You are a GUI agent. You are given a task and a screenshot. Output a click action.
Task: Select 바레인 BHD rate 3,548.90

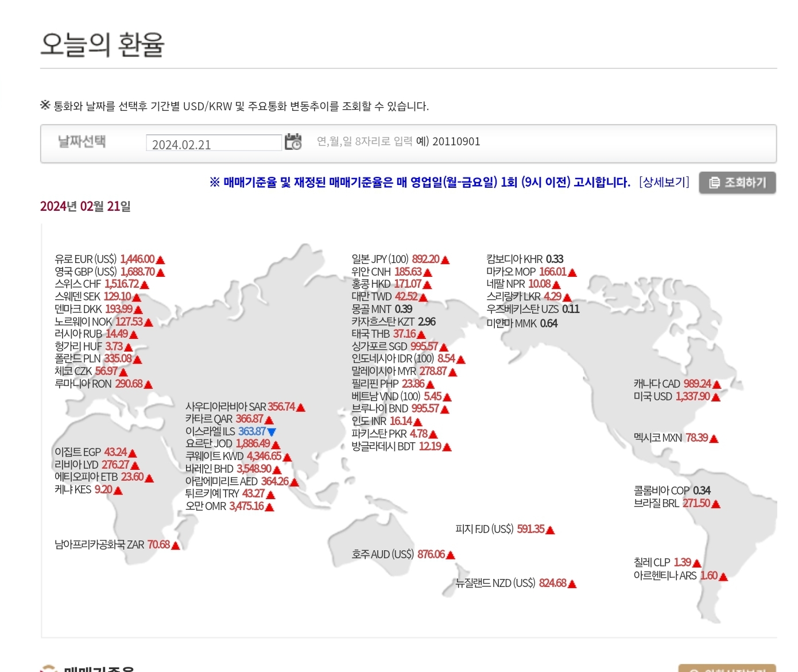coord(254,469)
